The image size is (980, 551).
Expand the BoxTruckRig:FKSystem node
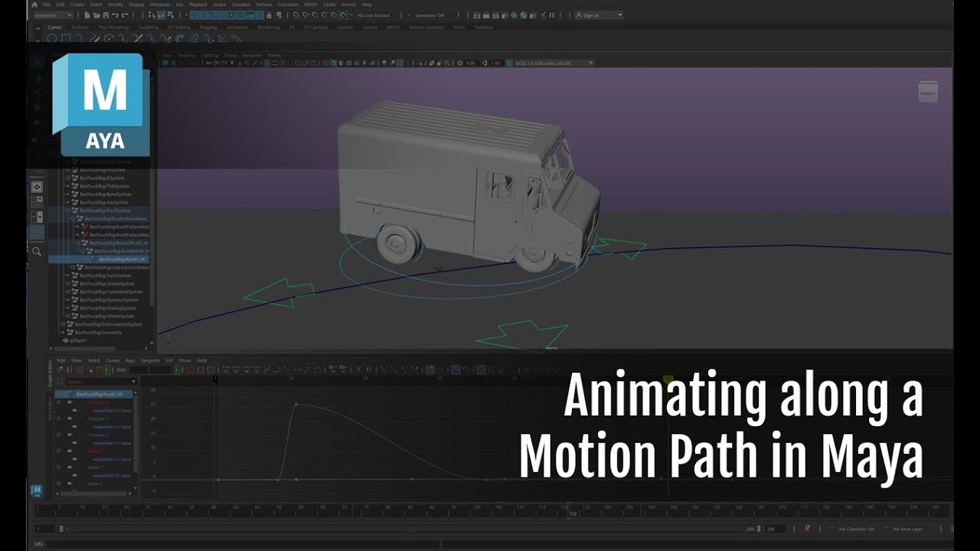(68, 170)
